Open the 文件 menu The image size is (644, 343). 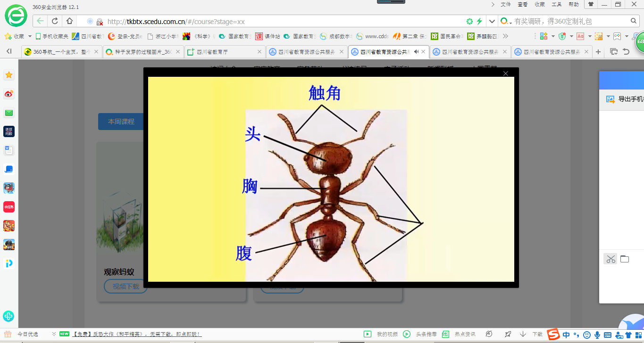click(506, 4)
